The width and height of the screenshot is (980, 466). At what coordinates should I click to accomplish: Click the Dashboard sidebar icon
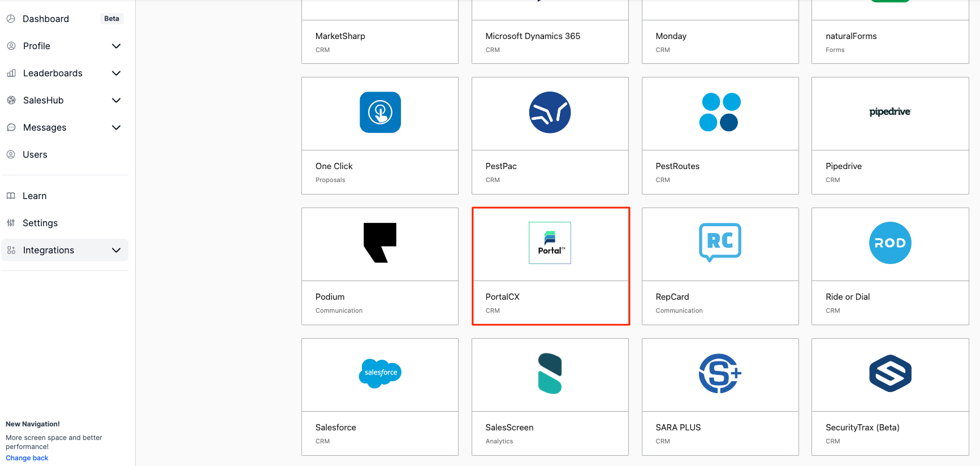11,19
